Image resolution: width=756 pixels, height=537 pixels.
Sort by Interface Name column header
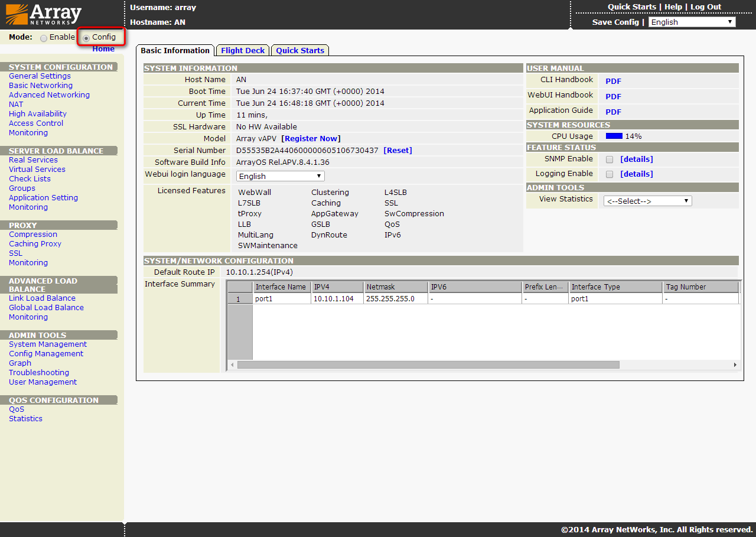tap(282, 287)
